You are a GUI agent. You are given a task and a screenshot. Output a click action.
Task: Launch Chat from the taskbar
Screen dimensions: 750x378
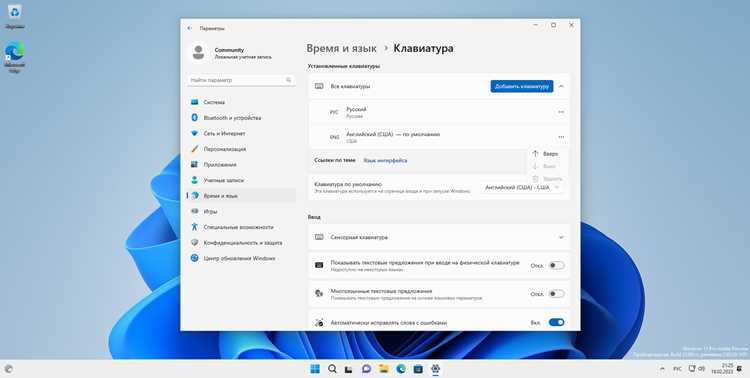tap(366, 368)
